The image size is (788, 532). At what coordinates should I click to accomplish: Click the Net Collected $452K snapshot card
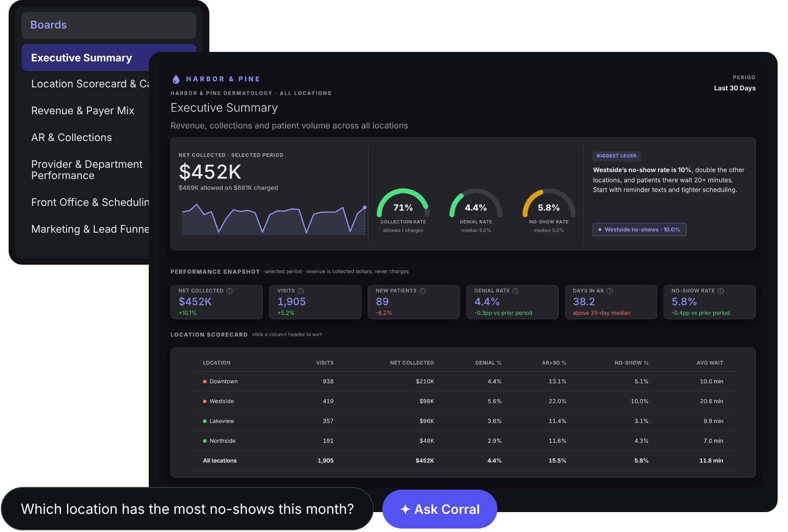pos(217,302)
